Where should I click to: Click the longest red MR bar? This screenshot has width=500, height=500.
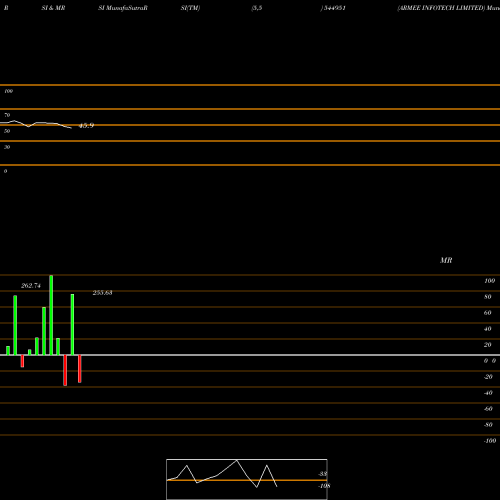pos(65,370)
